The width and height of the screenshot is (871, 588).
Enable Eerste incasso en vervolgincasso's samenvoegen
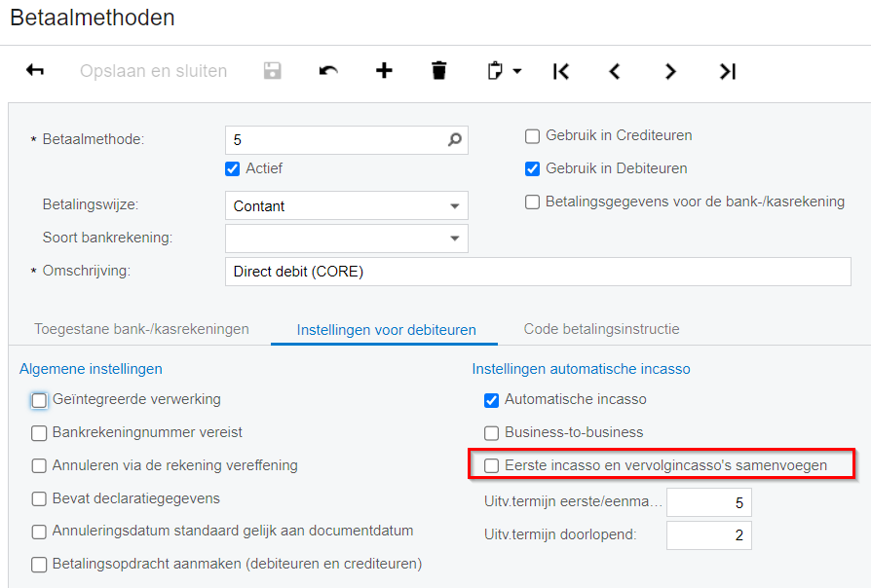coord(491,465)
